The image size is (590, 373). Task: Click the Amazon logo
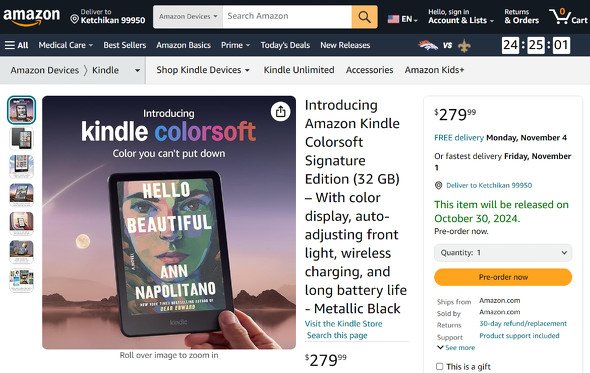[32, 17]
